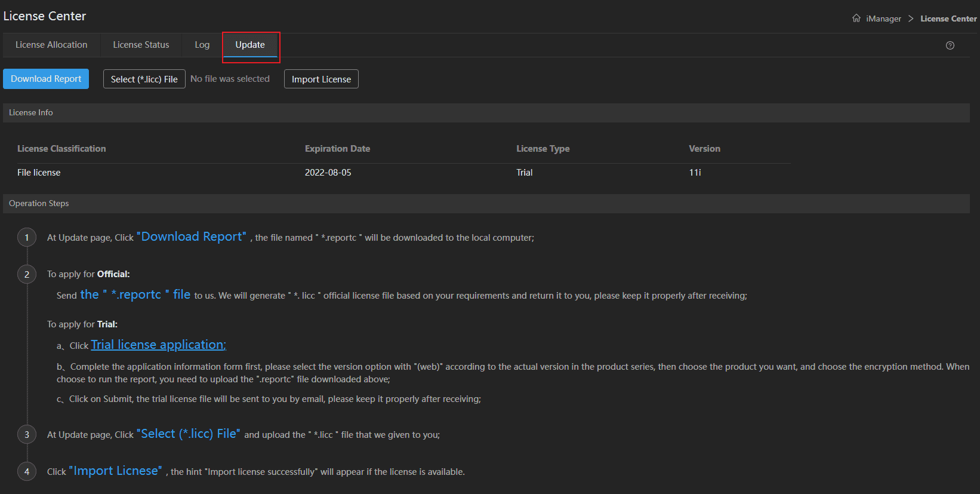The height and width of the screenshot is (494, 980).
Task: Open the Trial license application link
Action: [158, 345]
